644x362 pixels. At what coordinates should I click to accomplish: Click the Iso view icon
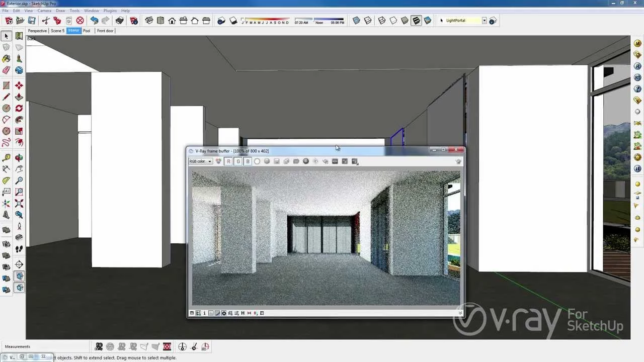tap(149, 21)
